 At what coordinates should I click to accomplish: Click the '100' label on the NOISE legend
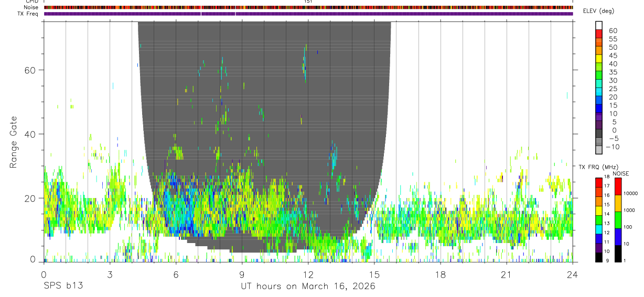(x=628, y=227)
